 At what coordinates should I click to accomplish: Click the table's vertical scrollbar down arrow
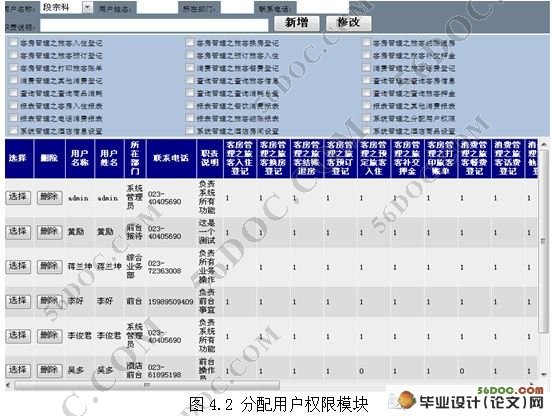tap(544, 375)
